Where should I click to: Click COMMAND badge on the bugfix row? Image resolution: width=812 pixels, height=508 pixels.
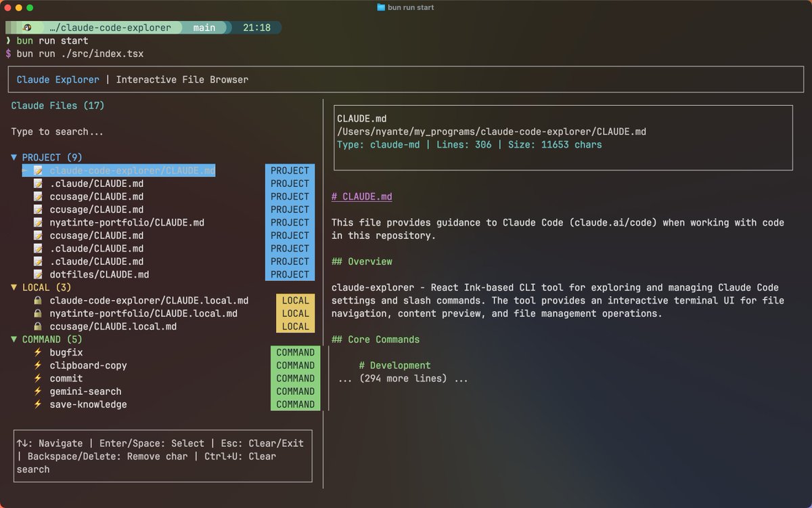point(295,352)
